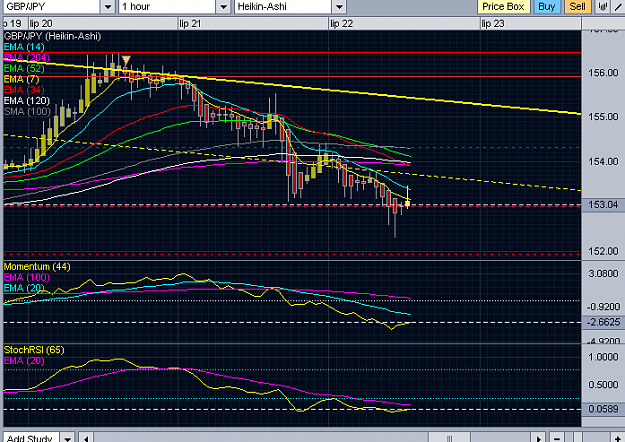Screen dimensions: 625x442
Task: Select the EMA (34) legend label
Action: pyautogui.click(x=24, y=90)
